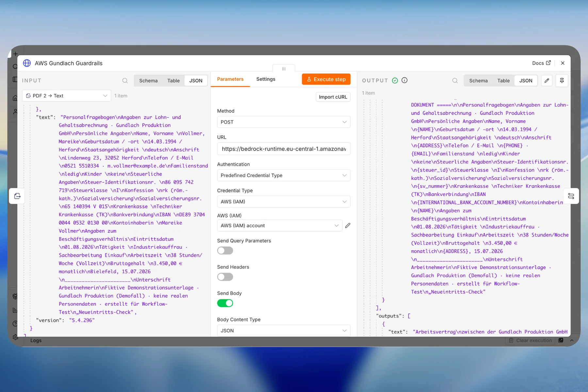Click the "outputs" key in output JSON
Viewport: 588px width, 392px height.
[x=389, y=316]
